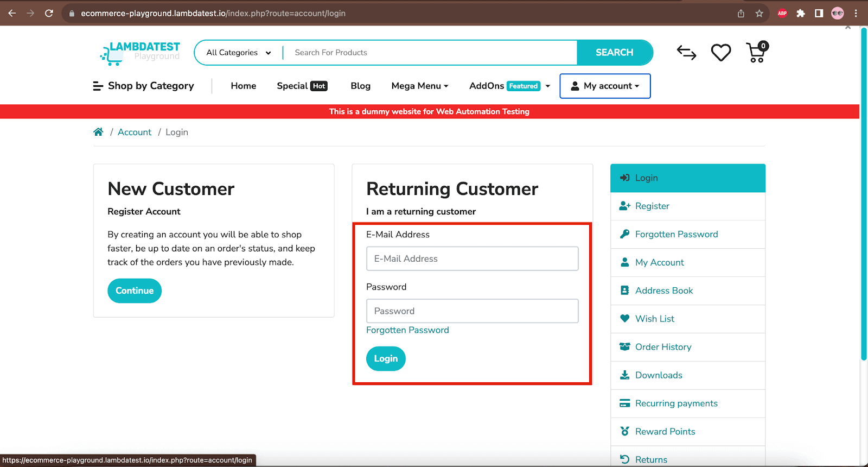The height and width of the screenshot is (467, 868).
Task: Click the browser address bar URL
Action: [213, 14]
